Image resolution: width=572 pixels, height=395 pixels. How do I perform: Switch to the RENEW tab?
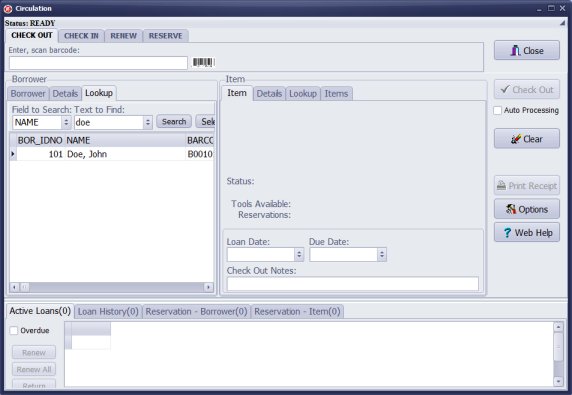coord(124,36)
